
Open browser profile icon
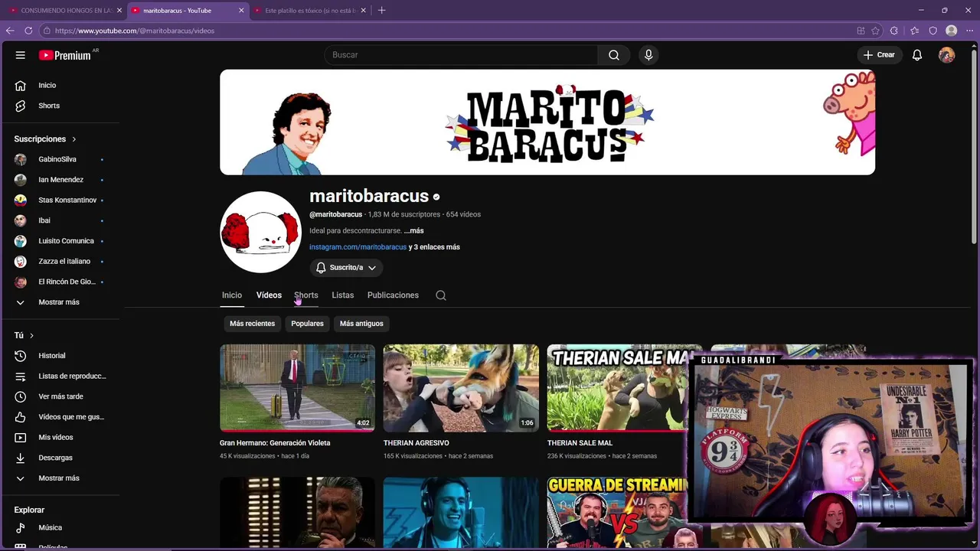coord(952,31)
